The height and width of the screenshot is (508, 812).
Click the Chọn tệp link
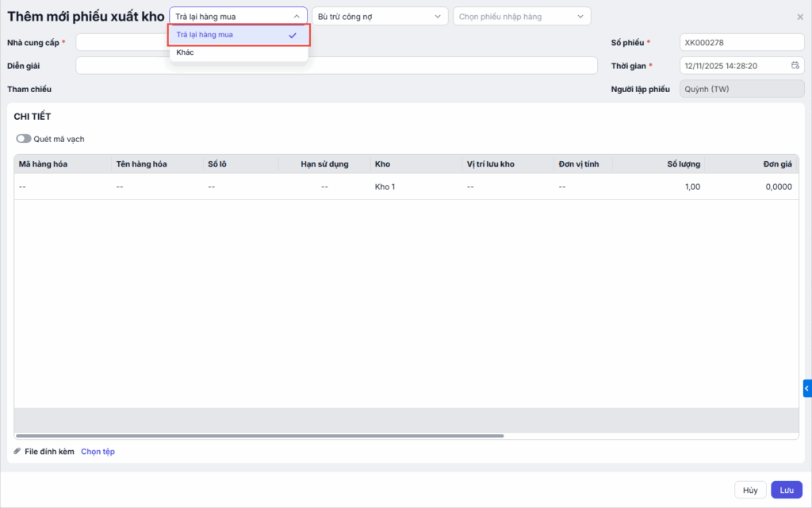point(98,452)
